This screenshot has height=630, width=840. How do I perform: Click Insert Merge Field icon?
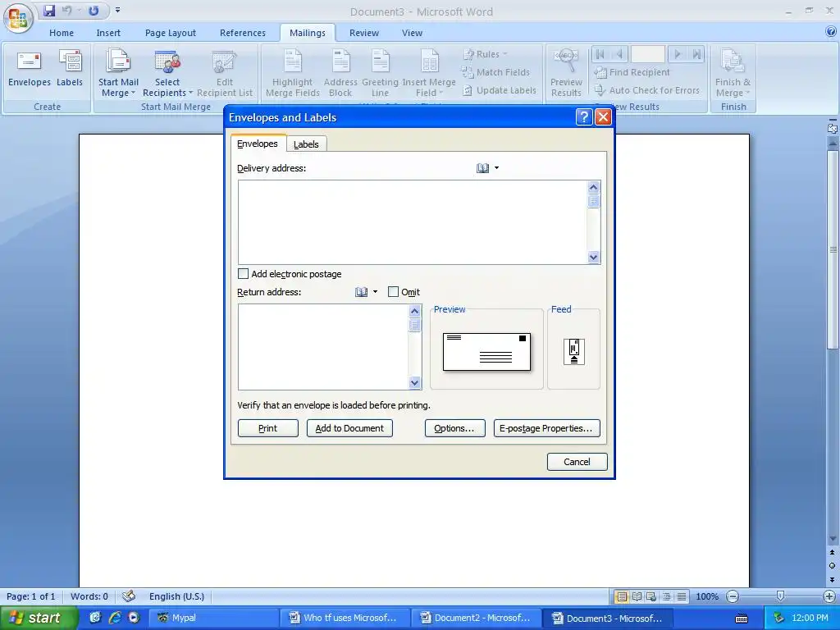[x=429, y=72]
